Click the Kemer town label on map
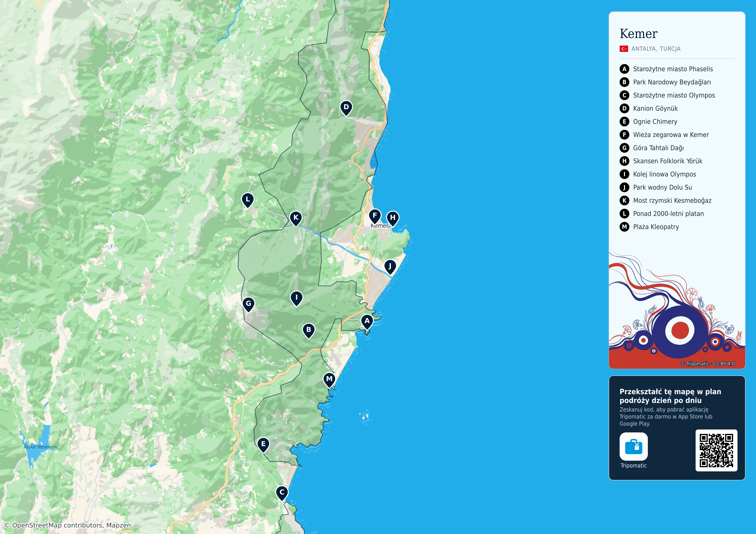The width and height of the screenshot is (756, 534). point(380,226)
